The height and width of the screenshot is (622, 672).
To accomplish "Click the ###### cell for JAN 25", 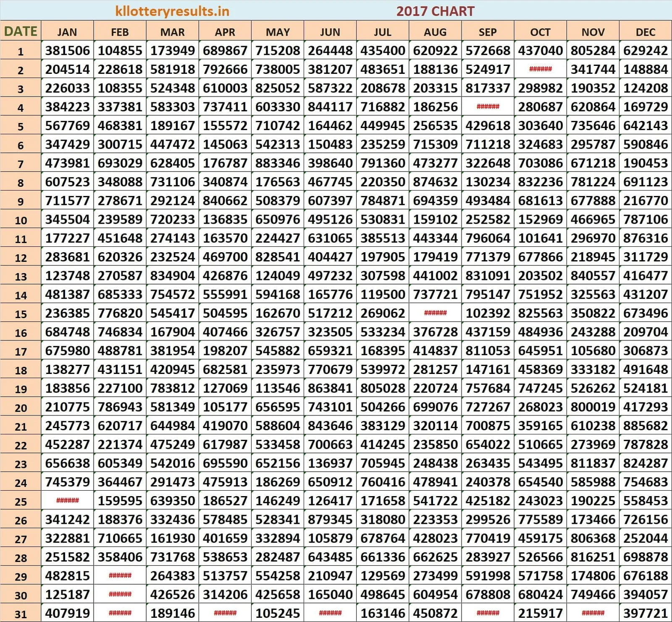I will pos(67,500).
